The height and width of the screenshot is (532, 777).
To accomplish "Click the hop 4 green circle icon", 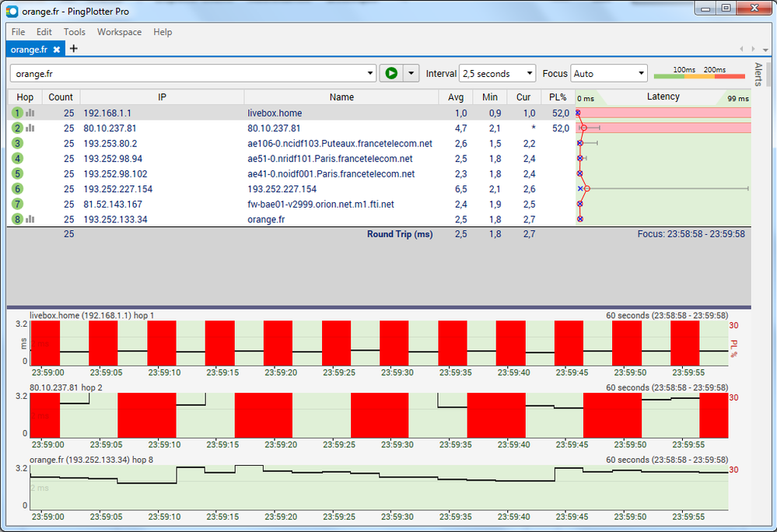I will coord(17,159).
